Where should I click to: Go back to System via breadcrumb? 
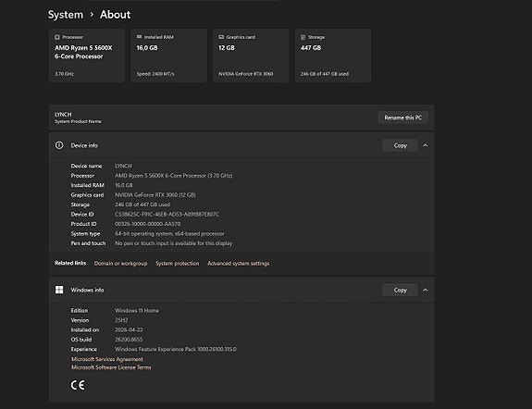click(66, 15)
